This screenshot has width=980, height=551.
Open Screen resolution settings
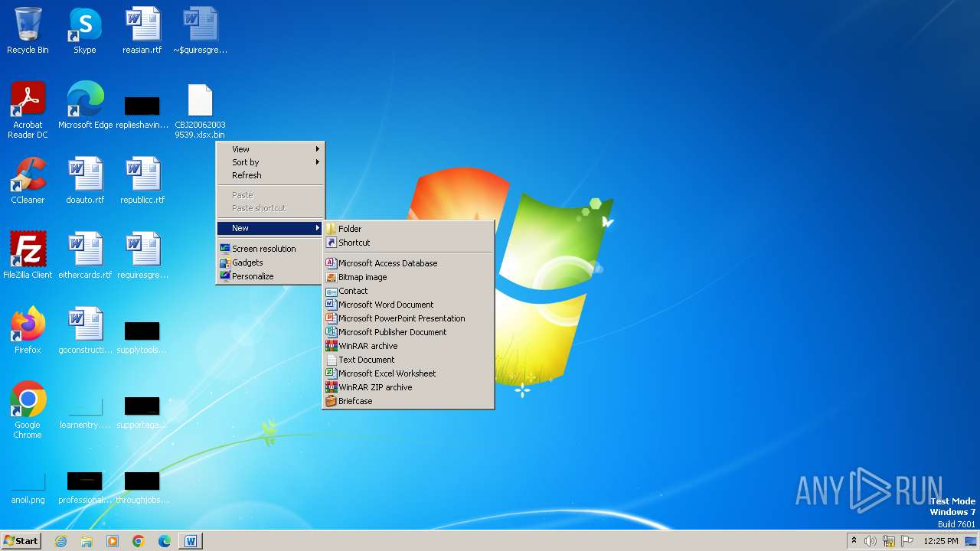click(x=270, y=249)
